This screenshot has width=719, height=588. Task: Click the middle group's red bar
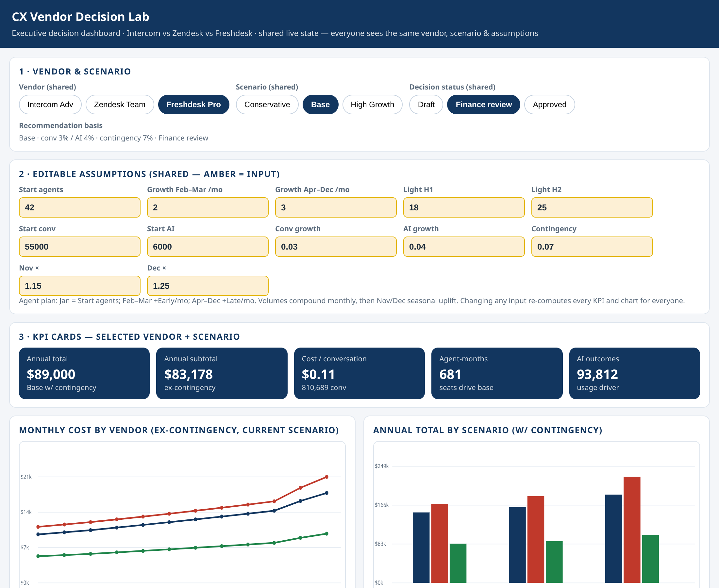click(x=536, y=540)
